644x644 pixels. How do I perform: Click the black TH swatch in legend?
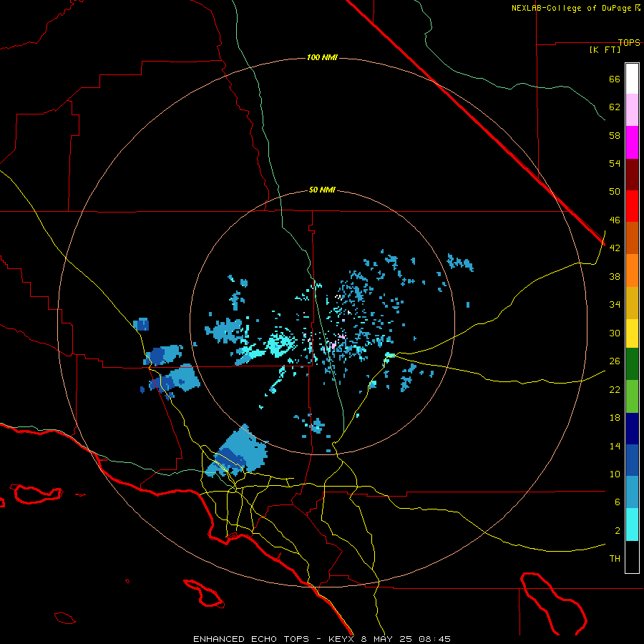(x=632, y=557)
